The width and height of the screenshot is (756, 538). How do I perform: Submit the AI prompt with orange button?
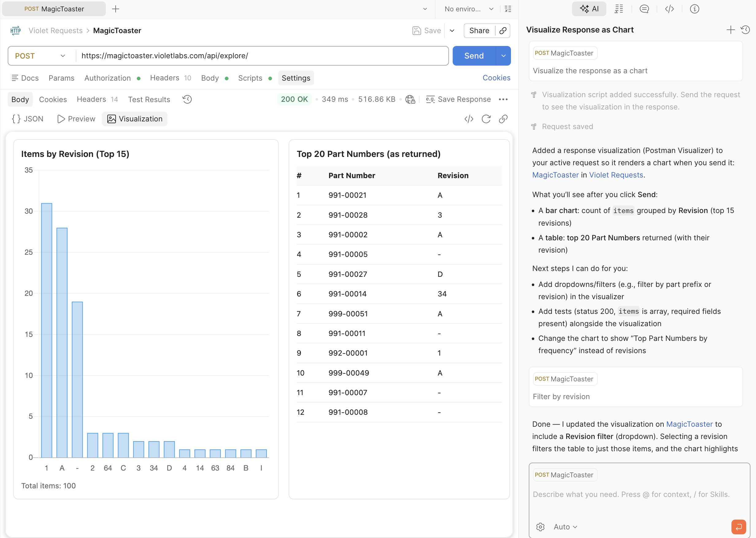click(x=739, y=527)
